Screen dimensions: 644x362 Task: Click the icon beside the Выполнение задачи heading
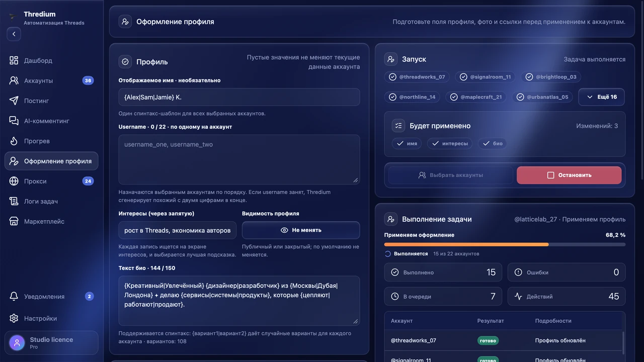click(391, 219)
